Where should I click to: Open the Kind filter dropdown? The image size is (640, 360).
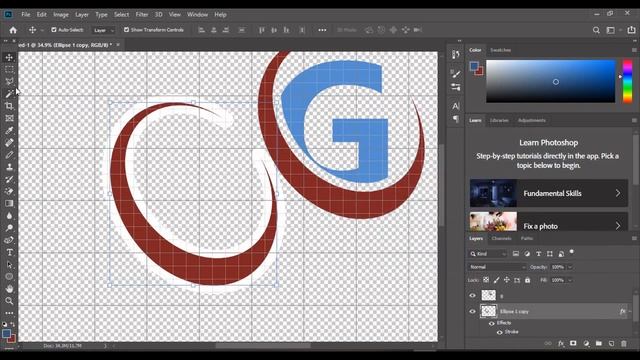click(488, 254)
